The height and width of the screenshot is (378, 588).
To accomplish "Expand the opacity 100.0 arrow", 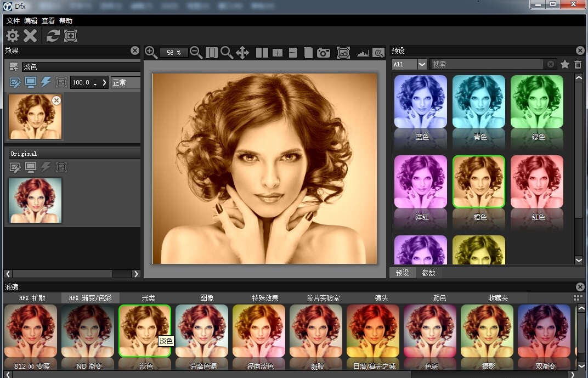I will pos(105,82).
